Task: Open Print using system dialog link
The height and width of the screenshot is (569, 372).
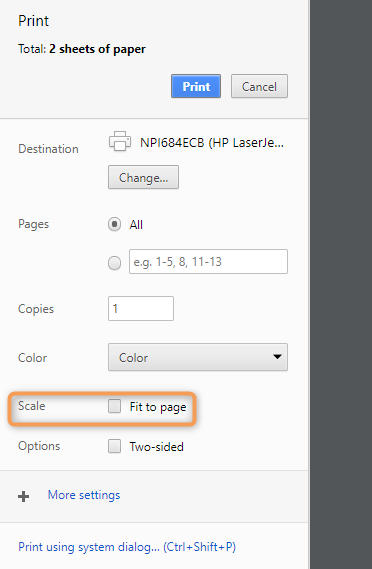Action: [x=127, y=547]
